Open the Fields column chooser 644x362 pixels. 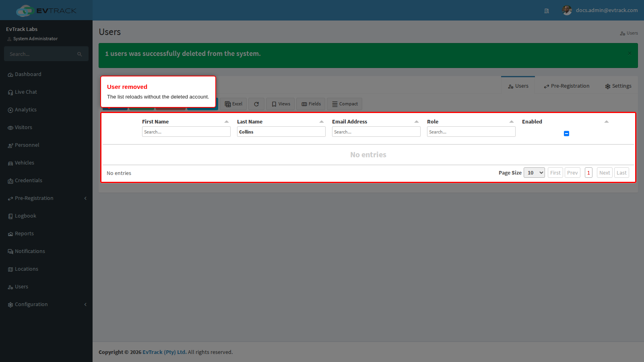click(x=311, y=104)
